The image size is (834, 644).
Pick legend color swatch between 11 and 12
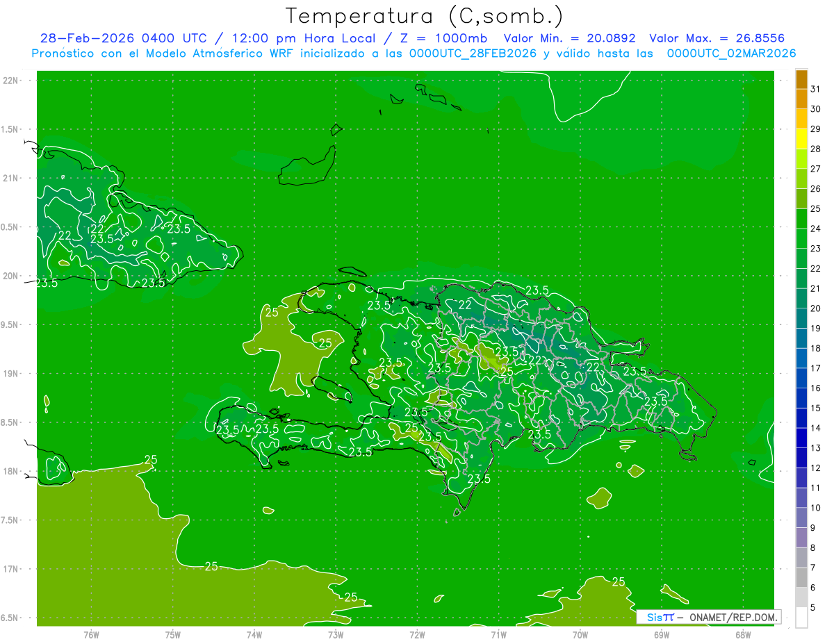coord(801,478)
